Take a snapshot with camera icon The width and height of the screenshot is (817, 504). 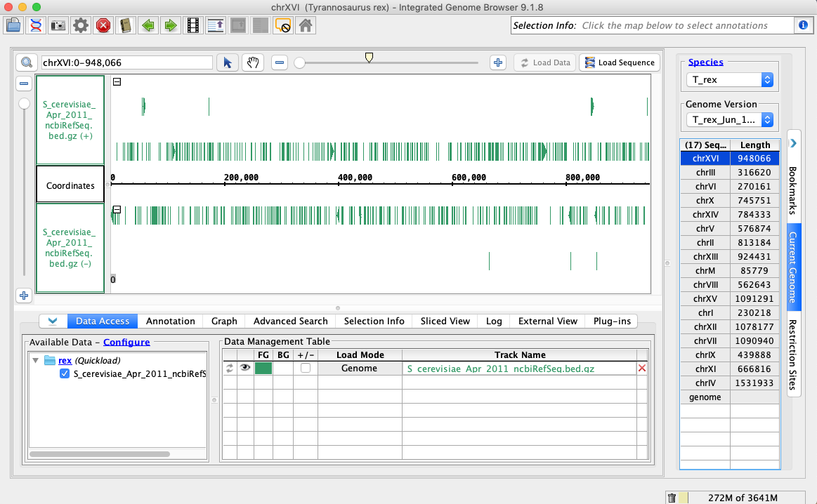(58, 25)
